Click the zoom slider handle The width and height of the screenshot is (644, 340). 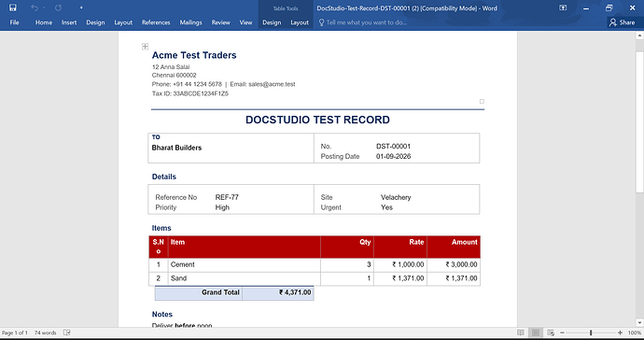point(591,333)
